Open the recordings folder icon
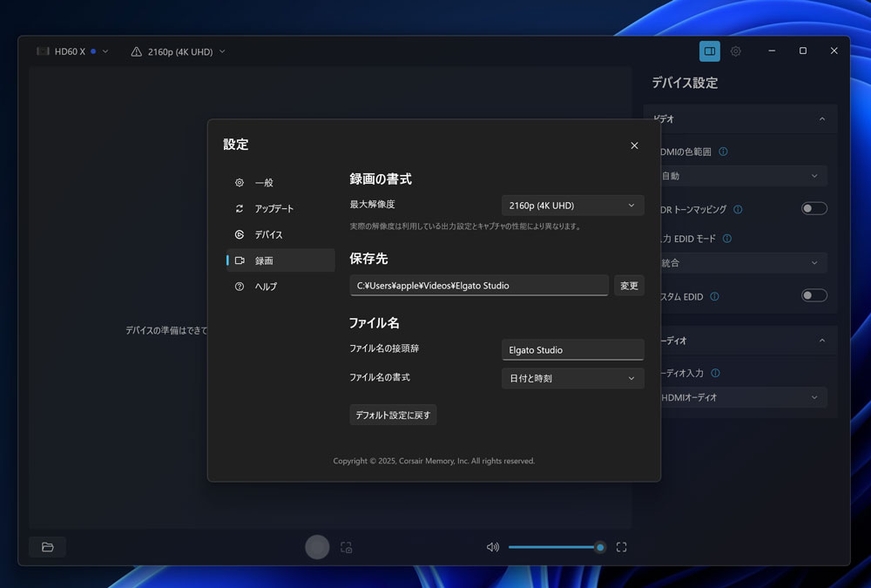Screen dimensions: 871x588 click(x=47, y=546)
